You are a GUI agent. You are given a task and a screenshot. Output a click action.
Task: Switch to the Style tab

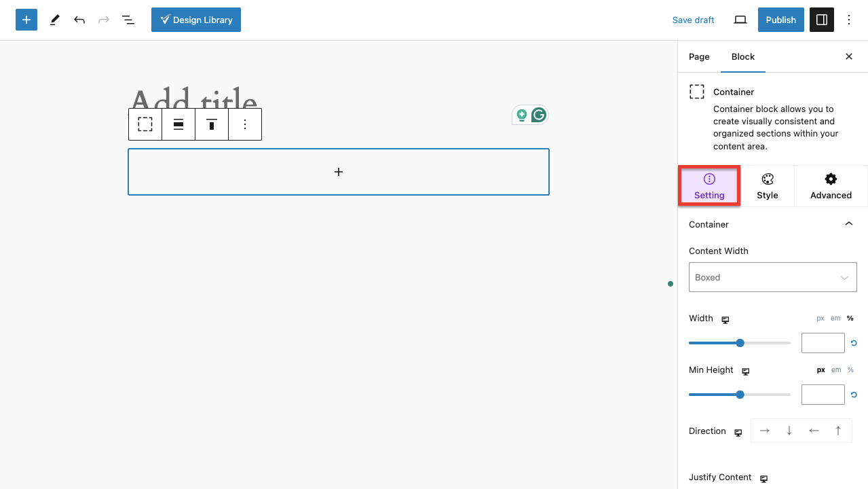768,186
